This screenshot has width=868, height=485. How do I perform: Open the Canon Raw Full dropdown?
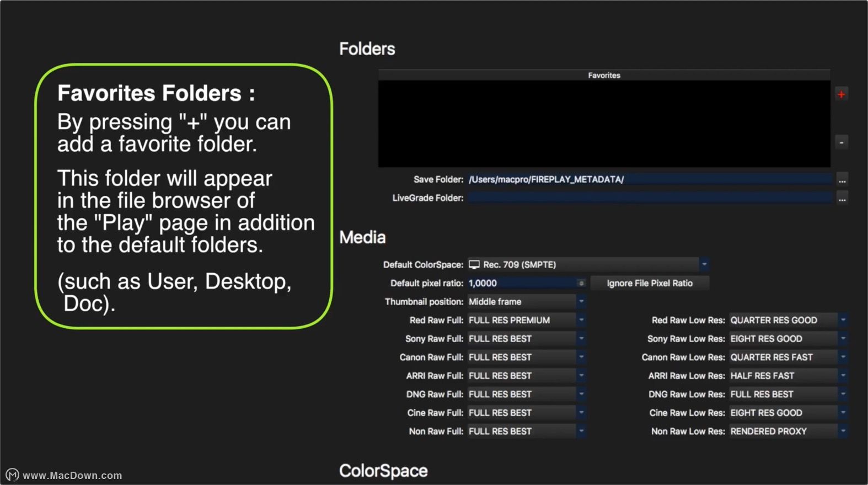526,358
